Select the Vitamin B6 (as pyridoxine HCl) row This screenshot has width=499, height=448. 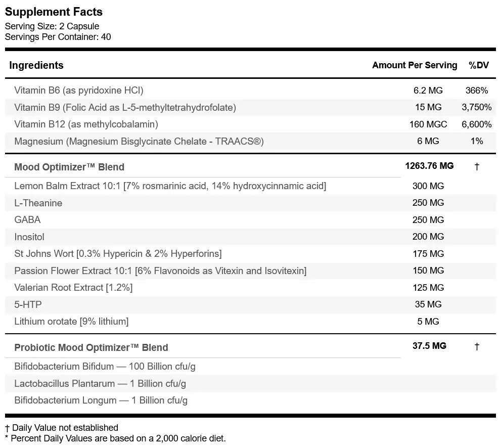click(x=250, y=91)
